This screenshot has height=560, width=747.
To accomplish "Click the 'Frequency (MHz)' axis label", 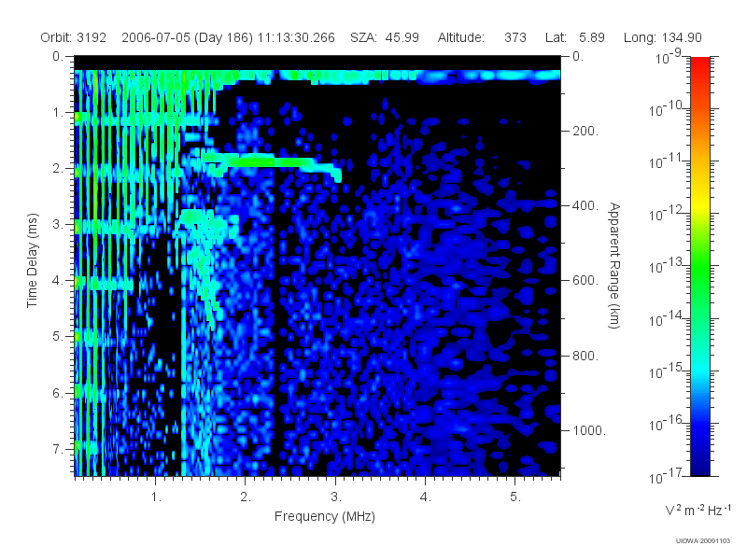I will (324, 516).
